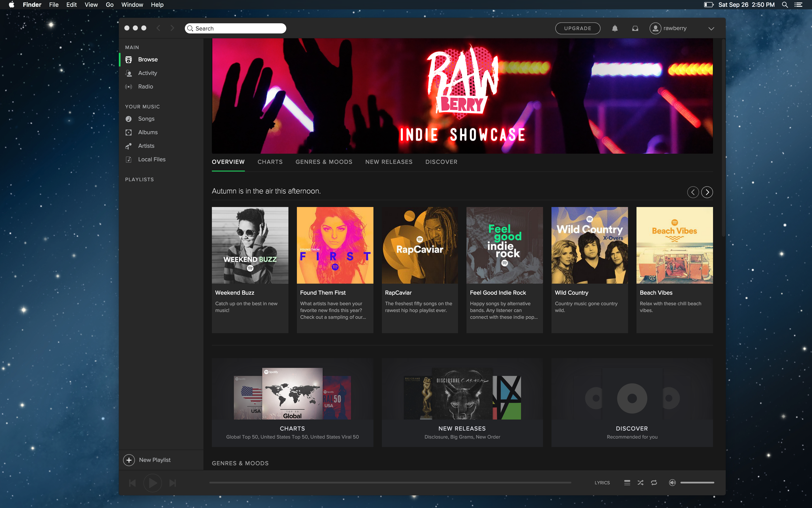Click the rawberry username
Screen dimensions: 812x508
coord(675,28)
